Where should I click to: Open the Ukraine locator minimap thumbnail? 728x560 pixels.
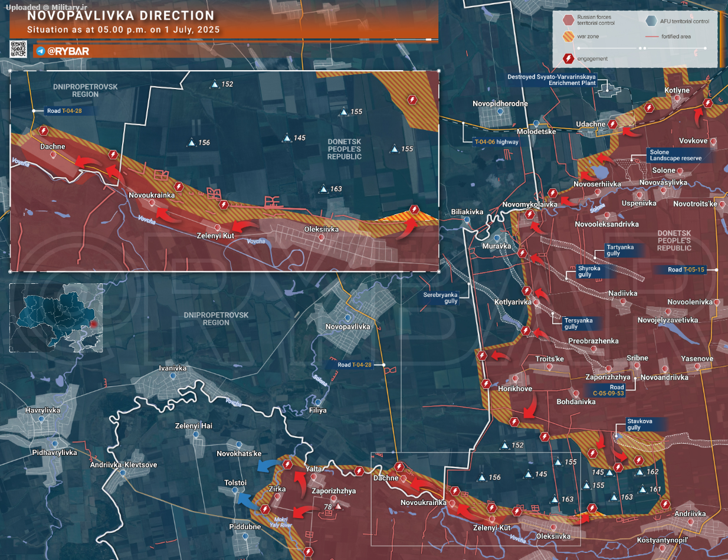tap(56, 317)
